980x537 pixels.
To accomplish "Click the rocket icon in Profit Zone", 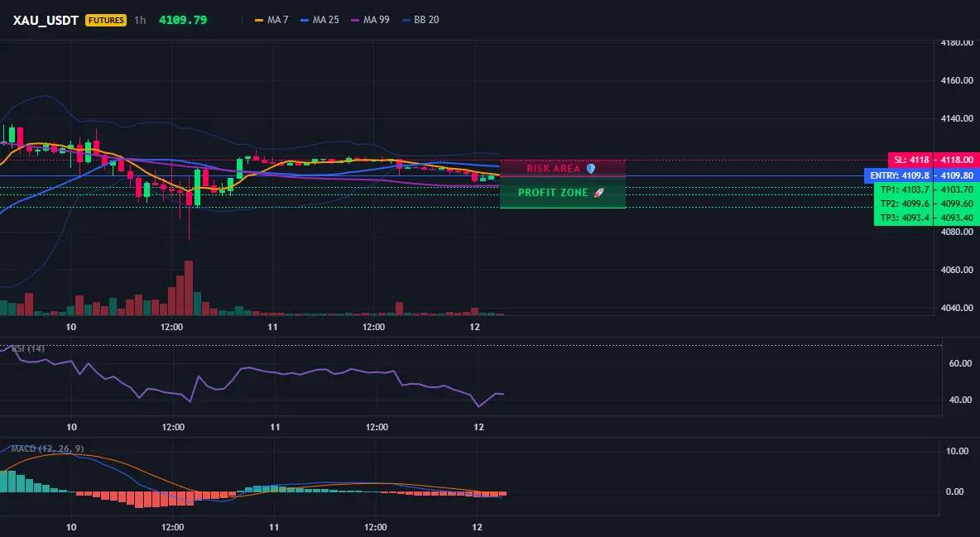I will click(x=598, y=193).
